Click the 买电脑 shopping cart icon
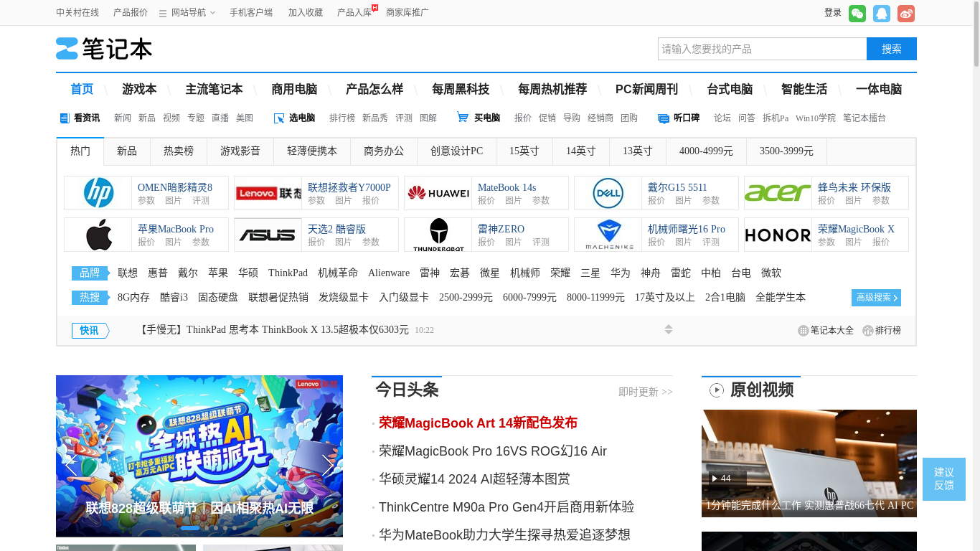Screen dimensions: 980x551 463,118
